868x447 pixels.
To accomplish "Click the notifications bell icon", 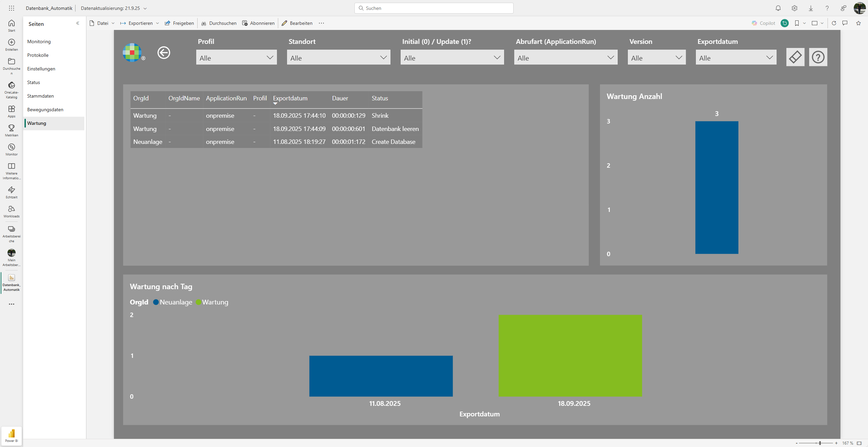I will pos(778,8).
